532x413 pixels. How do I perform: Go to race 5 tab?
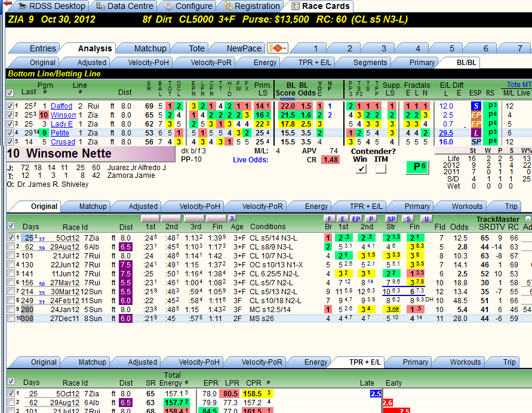pyautogui.click(x=451, y=48)
